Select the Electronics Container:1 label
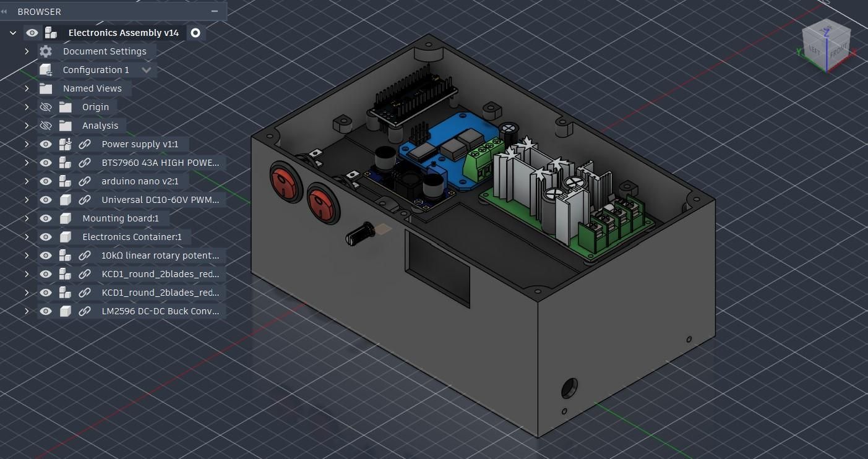The image size is (868, 459). pyautogui.click(x=132, y=237)
